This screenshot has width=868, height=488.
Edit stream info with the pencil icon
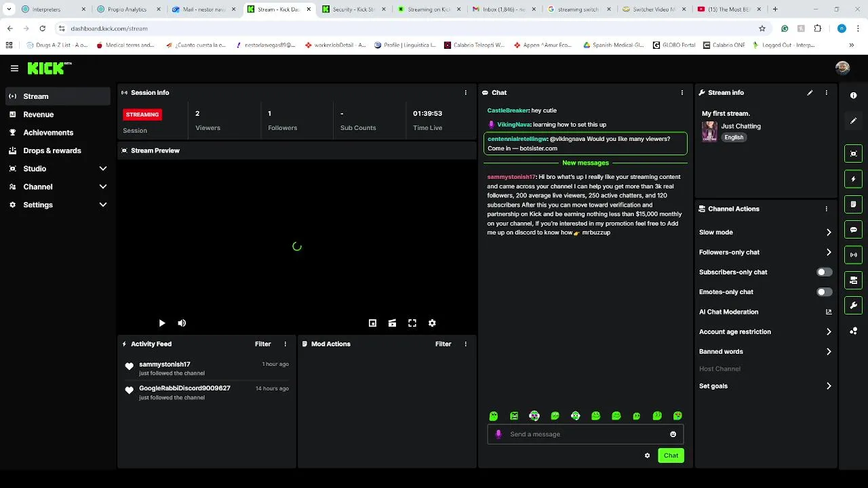tap(810, 92)
